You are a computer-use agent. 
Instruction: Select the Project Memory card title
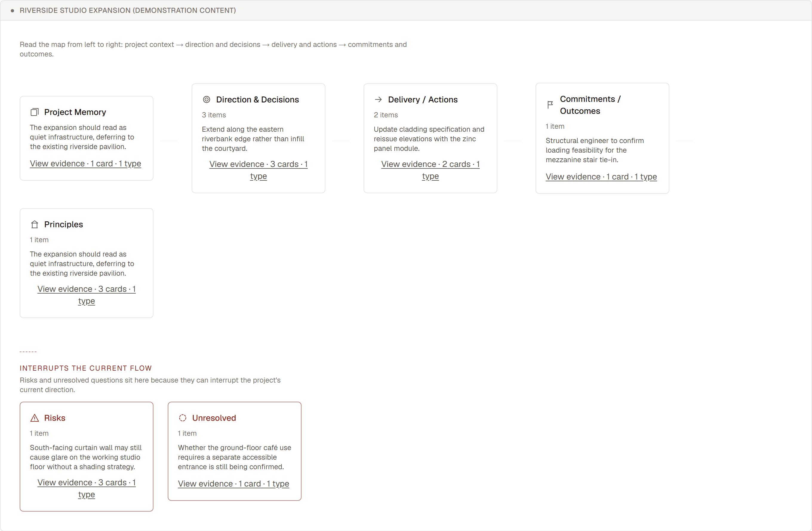pyautogui.click(x=75, y=112)
